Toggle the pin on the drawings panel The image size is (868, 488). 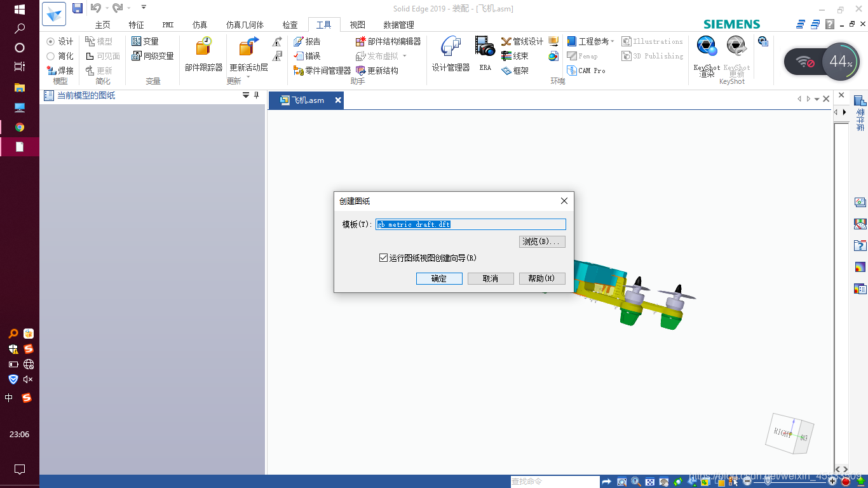pyautogui.click(x=257, y=95)
